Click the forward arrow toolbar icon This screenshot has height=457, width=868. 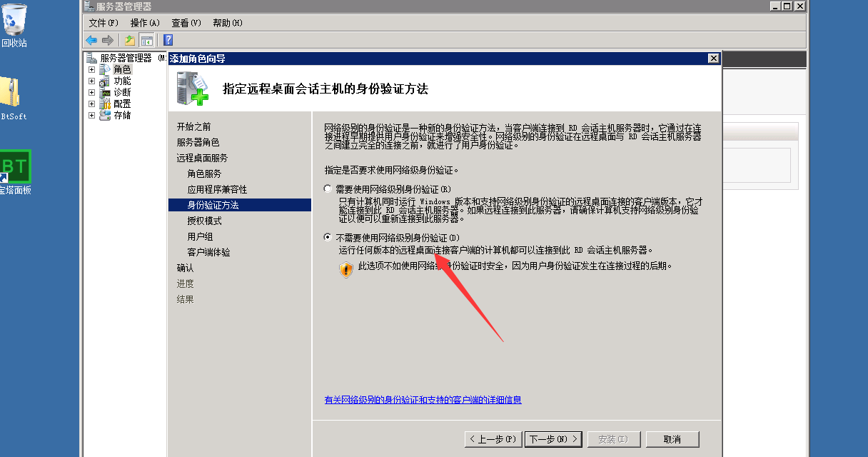(108, 40)
